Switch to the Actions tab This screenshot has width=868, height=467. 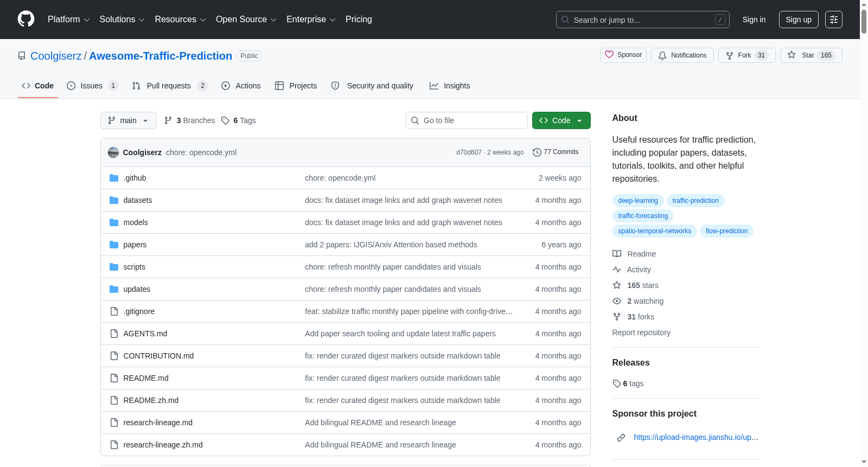point(241,86)
